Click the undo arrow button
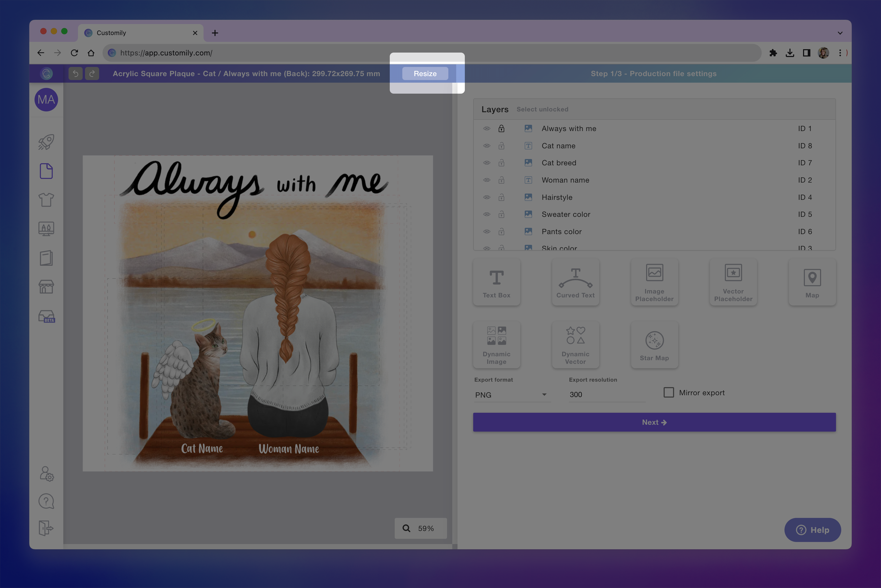 point(75,73)
